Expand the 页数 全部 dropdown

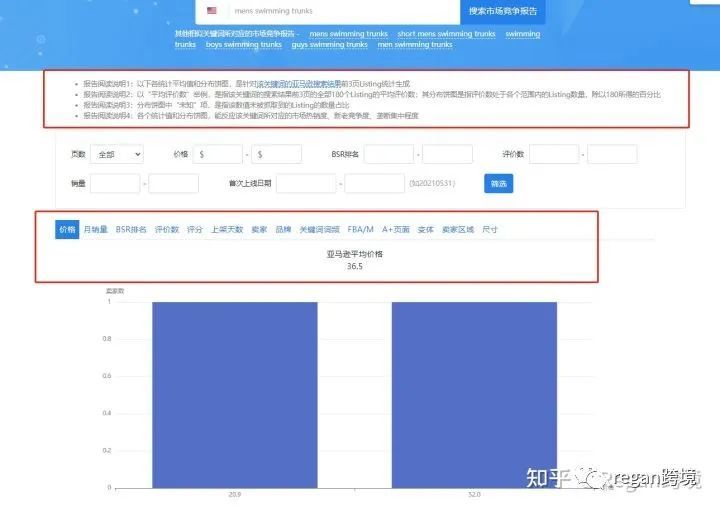coord(117,154)
